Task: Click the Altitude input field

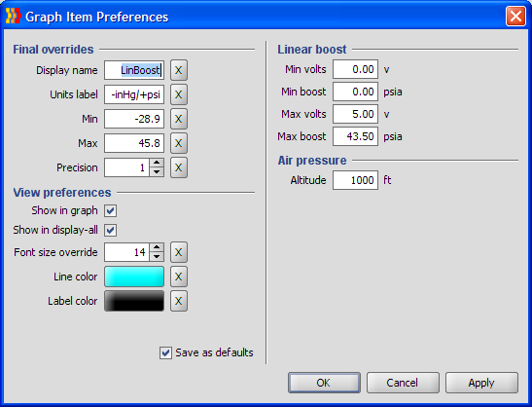Action: (355, 180)
